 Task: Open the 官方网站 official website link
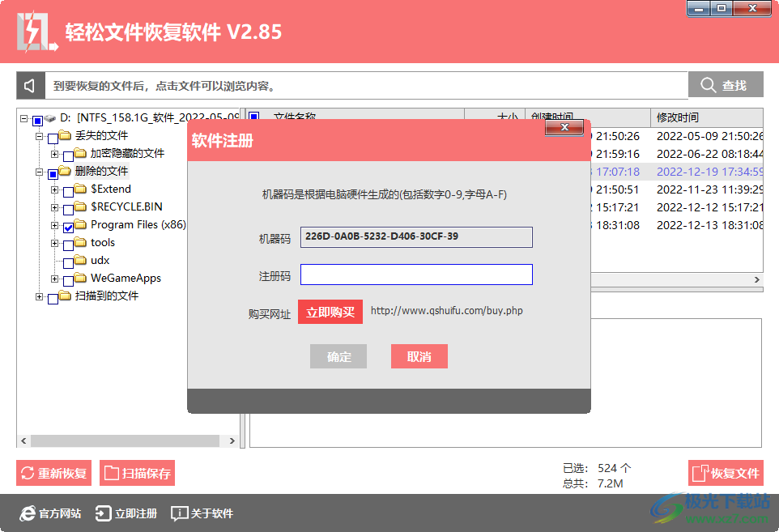(x=50, y=513)
